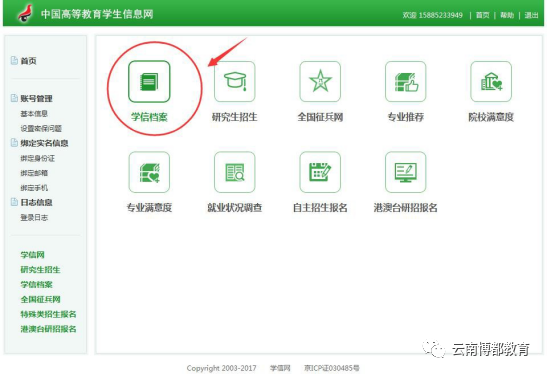
Task: Follow the green 学信网 sidebar link
Action: coord(32,255)
